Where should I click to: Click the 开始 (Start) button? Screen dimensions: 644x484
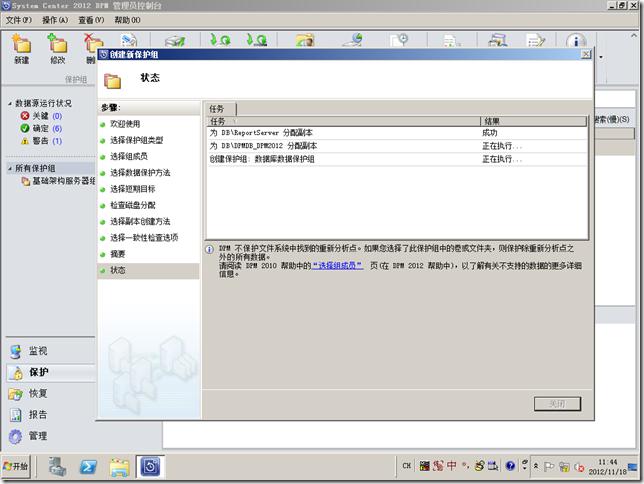coord(17,466)
